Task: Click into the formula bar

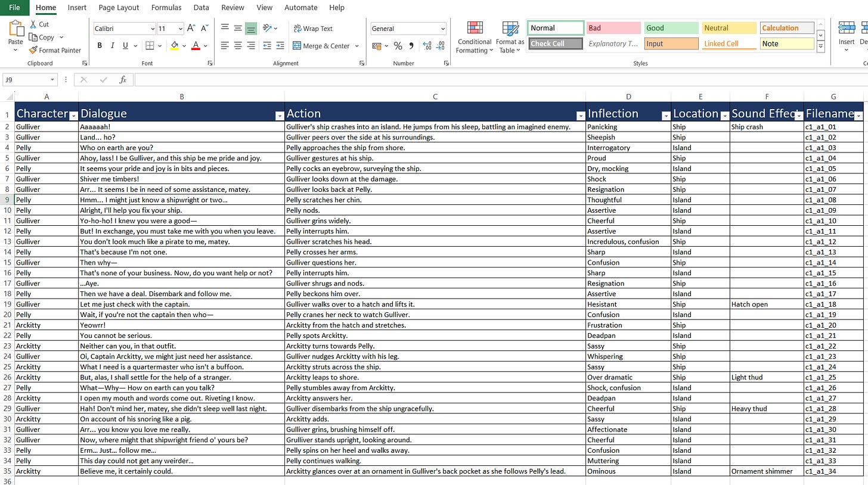Action: [501, 80]
